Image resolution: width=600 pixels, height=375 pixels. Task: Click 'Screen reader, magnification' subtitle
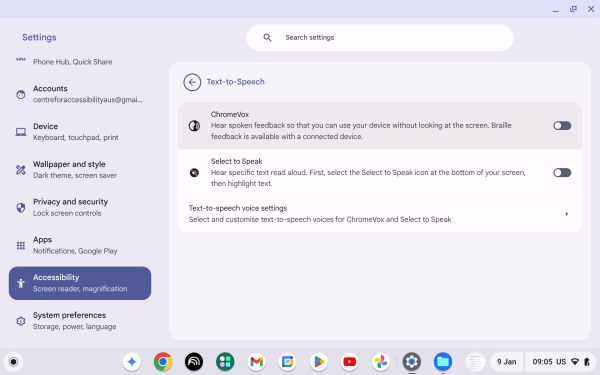click(x=80, y=289)
